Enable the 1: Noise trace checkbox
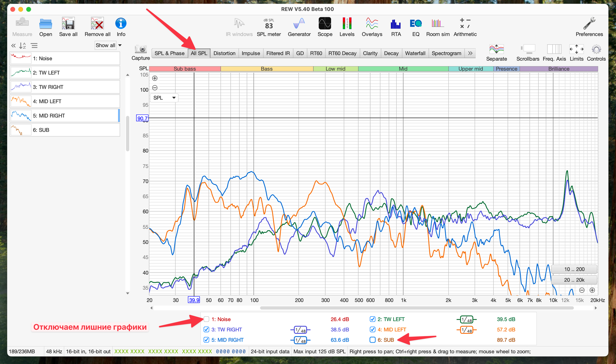Screen dimensions: 616x364 pos(207,319)
